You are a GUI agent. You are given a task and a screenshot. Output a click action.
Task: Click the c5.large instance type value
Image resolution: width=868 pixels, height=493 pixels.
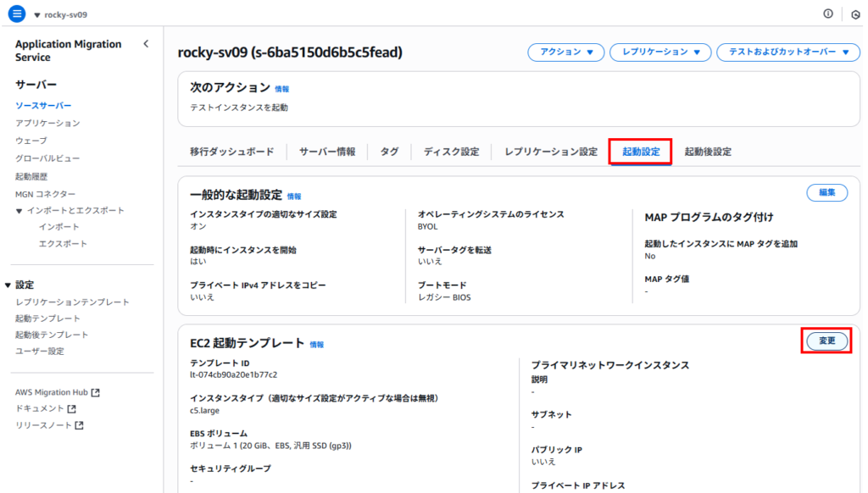coord(204,411)
